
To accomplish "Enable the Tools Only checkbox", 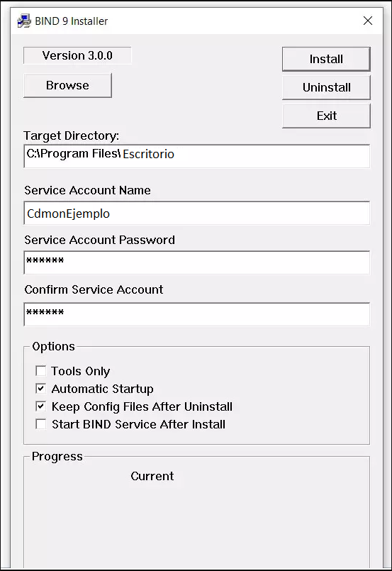I will tap(41, 371).
